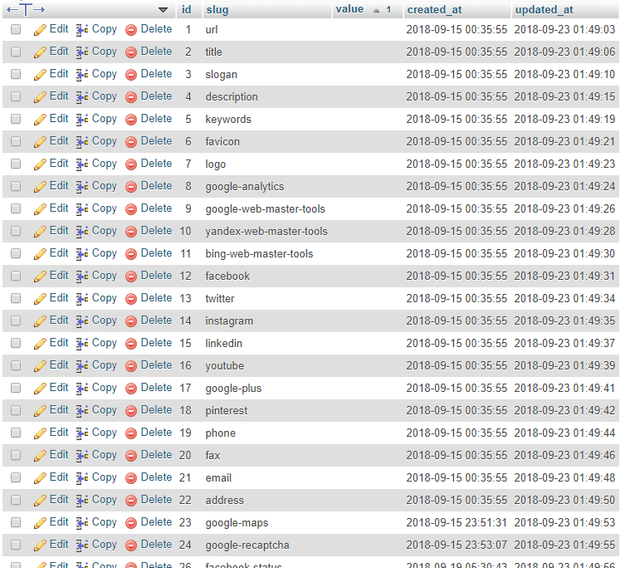This screenshot has height=568, width=640.
Task: Click the pencil Edit icon for url row
Action: point(40,30)
